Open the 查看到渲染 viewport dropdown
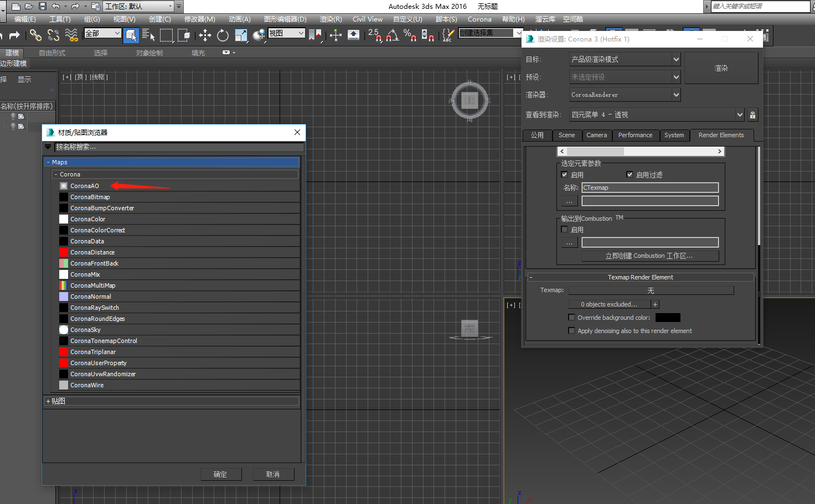The height and width of the screenshot is (504, 815). [x=657, y=115]
